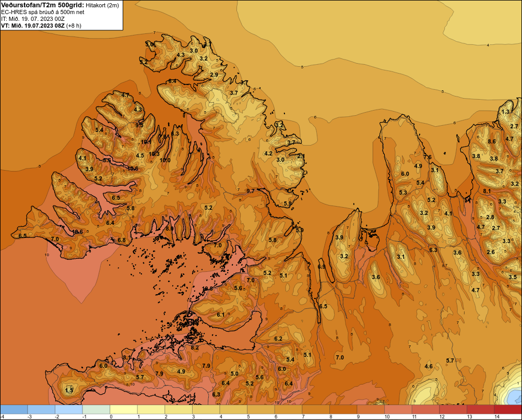
Task: Click the blue legend swatch between -4 and -3
Action: pyautogui.click(x=14, y=410)
